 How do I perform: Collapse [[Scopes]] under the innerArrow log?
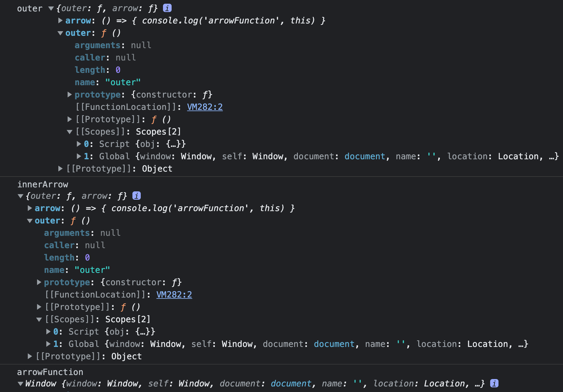[39, 319]
